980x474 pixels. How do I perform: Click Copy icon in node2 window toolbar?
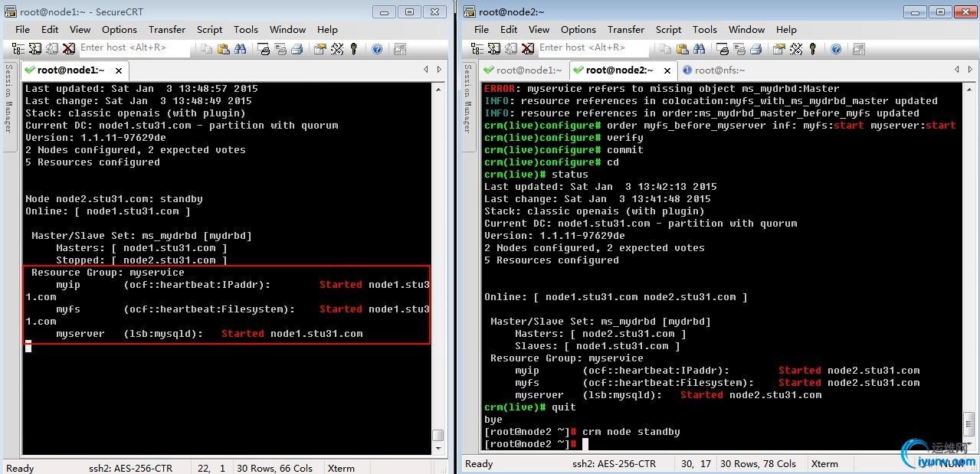pos(666,48)
